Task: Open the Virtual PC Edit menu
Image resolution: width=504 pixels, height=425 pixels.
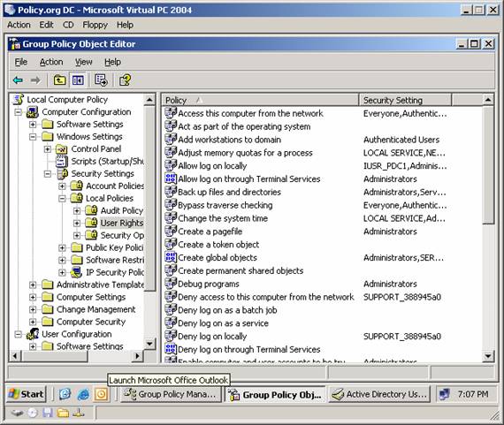Action: [46, 25]
